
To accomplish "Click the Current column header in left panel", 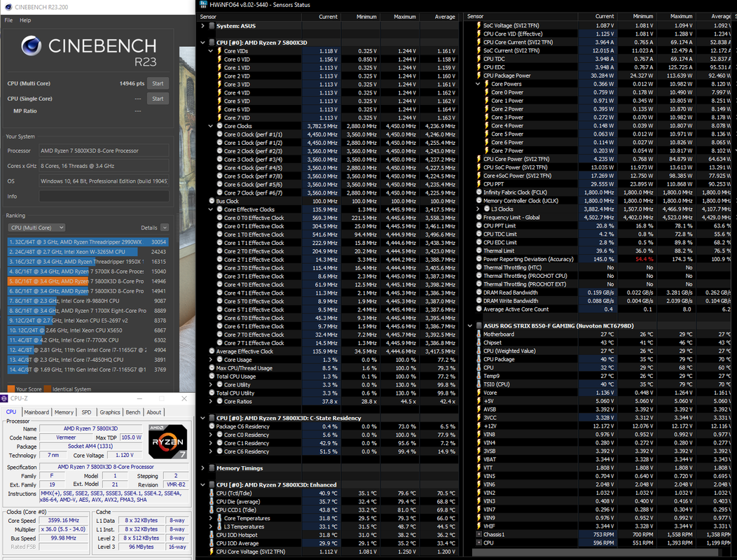I will click(x=328, y=16).
